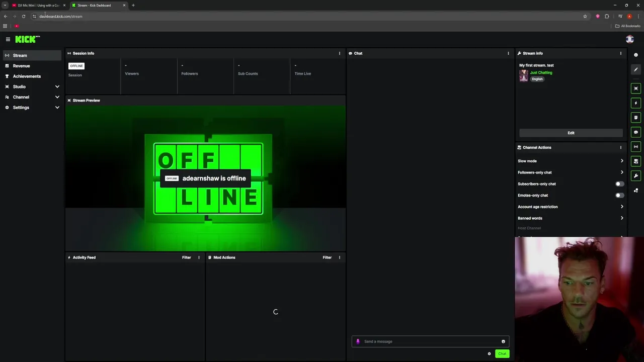Click the chat settings gear icon

tap(489, 354)
